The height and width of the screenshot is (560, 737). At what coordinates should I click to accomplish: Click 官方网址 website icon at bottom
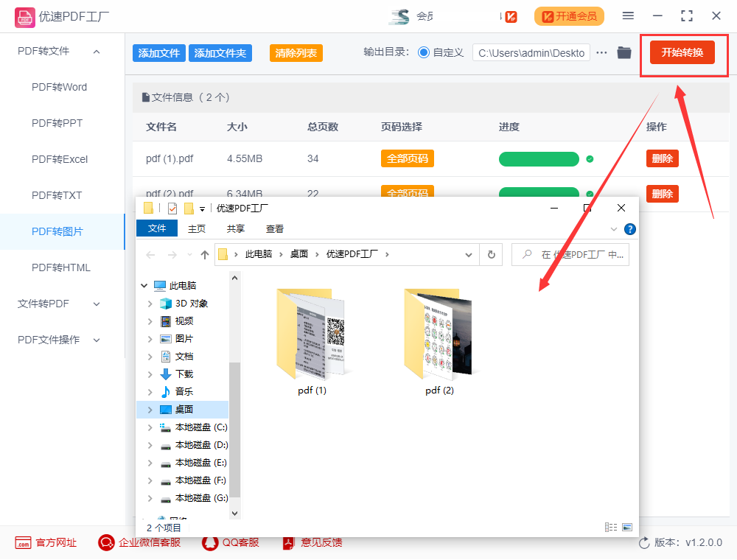(23, 542)
